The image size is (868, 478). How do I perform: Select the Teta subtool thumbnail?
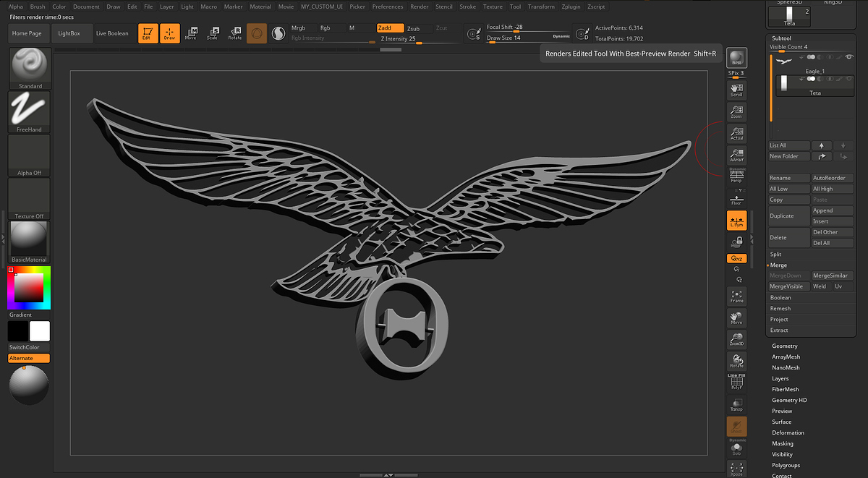pos(785,83)
